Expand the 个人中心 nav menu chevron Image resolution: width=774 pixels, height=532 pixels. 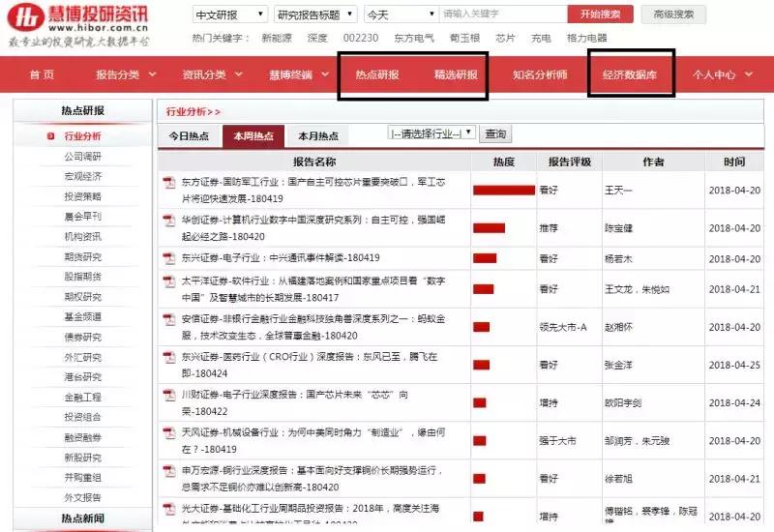tap(749, 74)
